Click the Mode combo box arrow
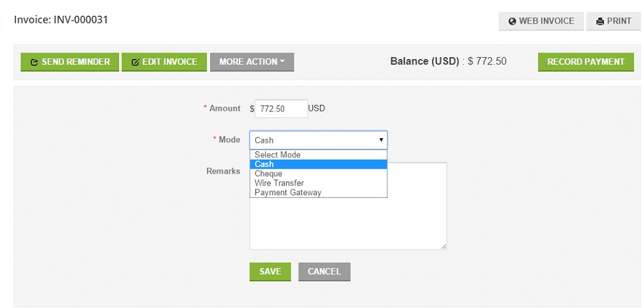The height and width of the screenshot is (308, 644). 381,140
